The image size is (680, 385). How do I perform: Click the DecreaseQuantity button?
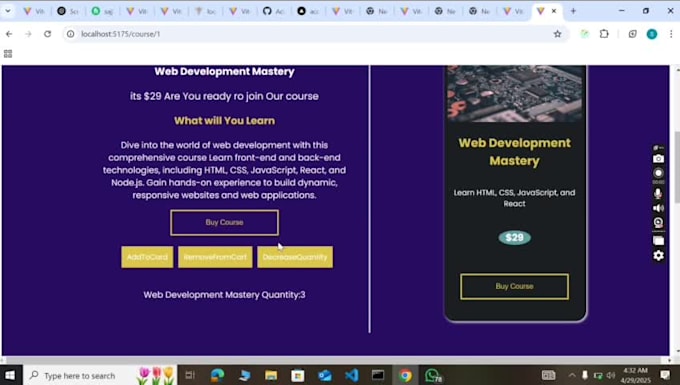295,257
